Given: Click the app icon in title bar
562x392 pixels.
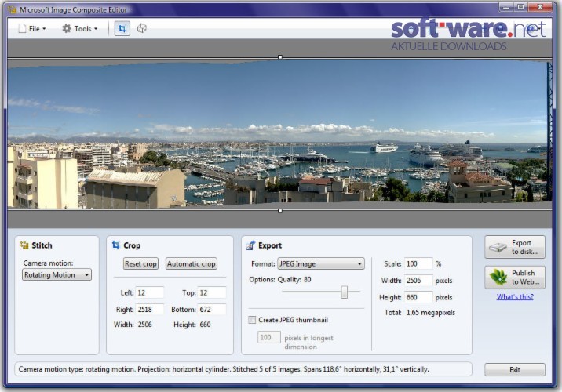Looking at the screenshot, I should 13,9.
